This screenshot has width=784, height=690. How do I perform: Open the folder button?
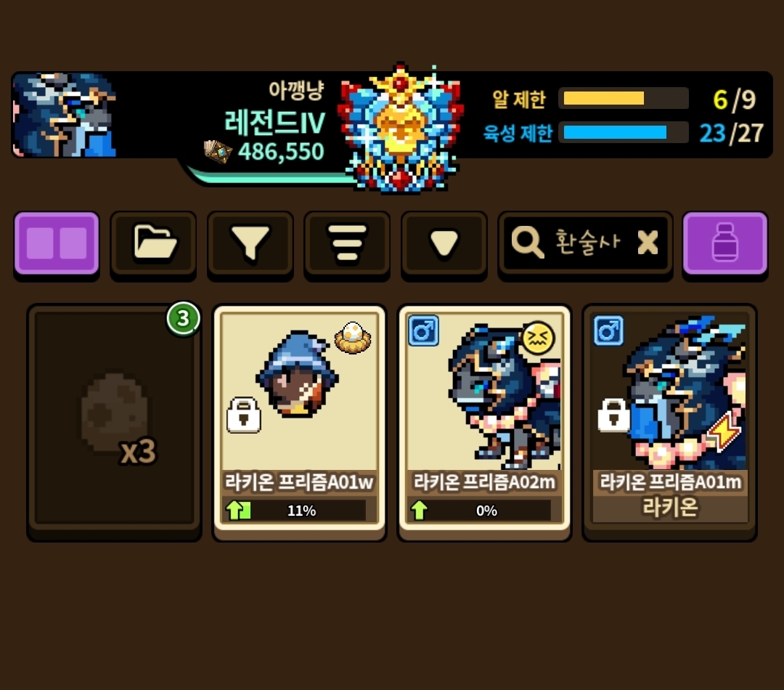(153, 243)
